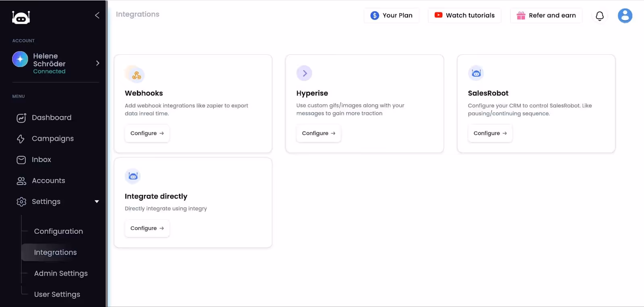Click the Inbox envelope icon
Viewport: 644px width, 307px height.
click(x=21, y=160)
